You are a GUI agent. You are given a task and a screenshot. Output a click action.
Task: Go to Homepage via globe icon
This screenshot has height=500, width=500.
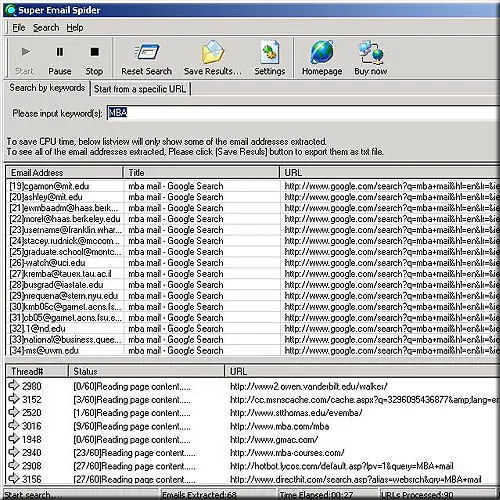[x=322, y=52]
